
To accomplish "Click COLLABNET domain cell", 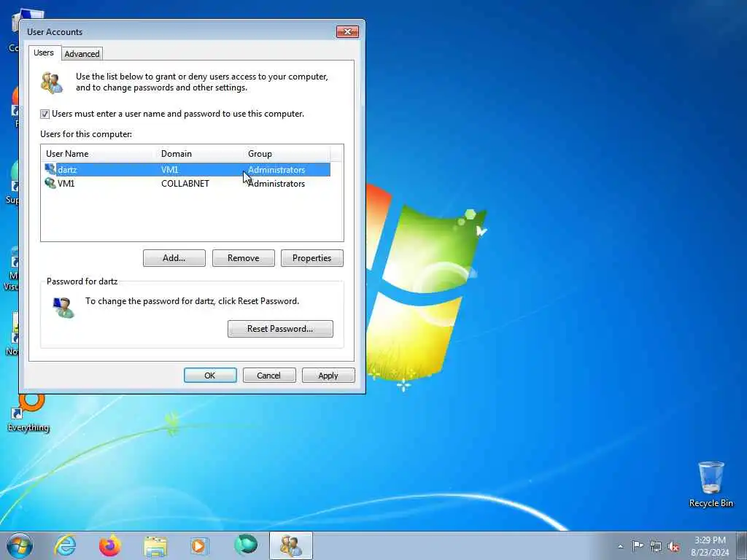I will [185, 183].
